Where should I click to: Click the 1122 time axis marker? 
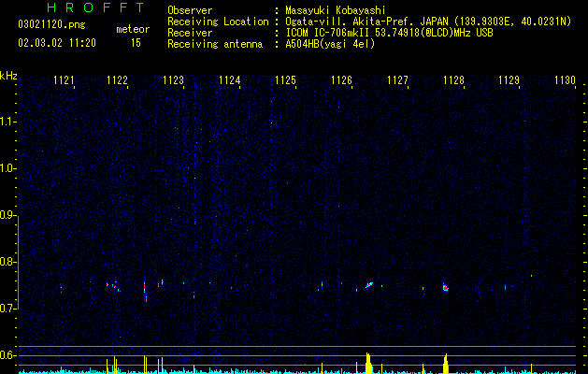pos(118,80)
